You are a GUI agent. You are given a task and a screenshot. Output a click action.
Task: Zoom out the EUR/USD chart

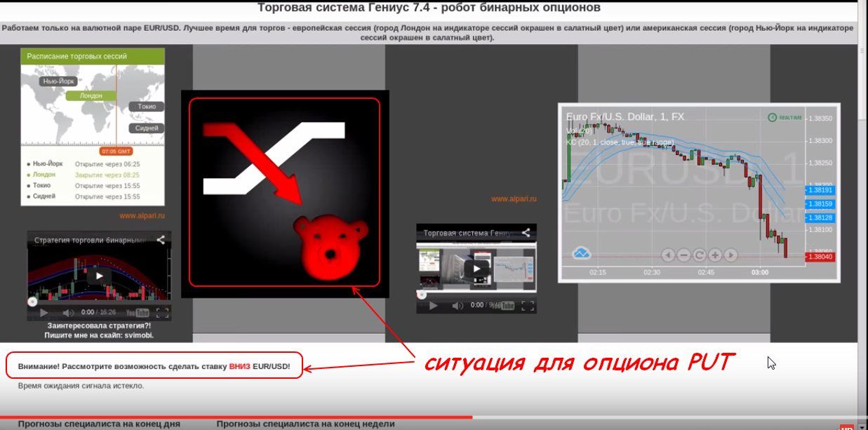[683, 255]
